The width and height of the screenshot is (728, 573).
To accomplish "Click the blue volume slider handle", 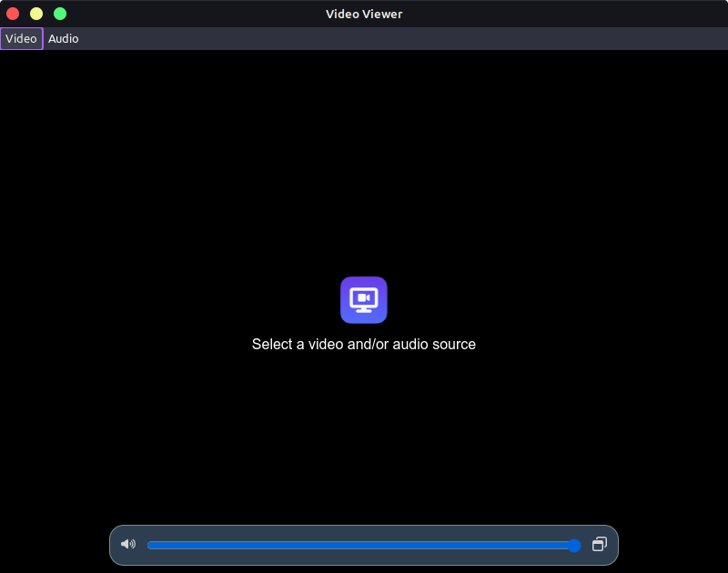I will point(574,546).
